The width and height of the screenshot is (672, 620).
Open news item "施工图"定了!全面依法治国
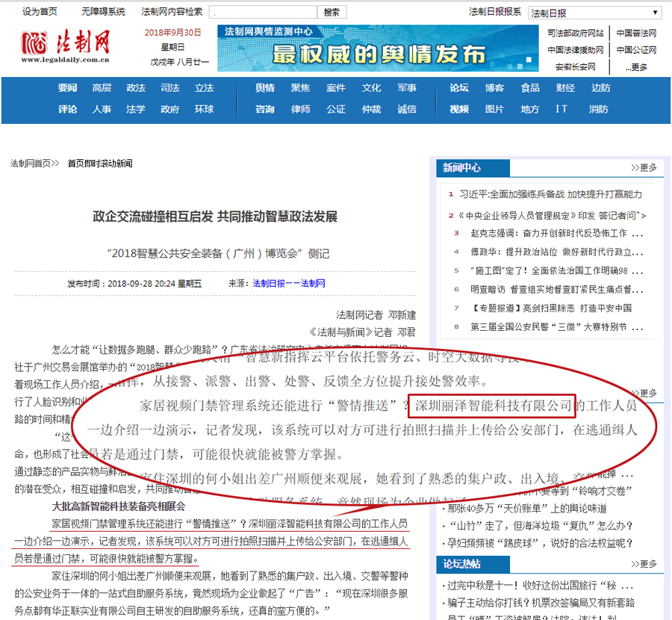557,271
